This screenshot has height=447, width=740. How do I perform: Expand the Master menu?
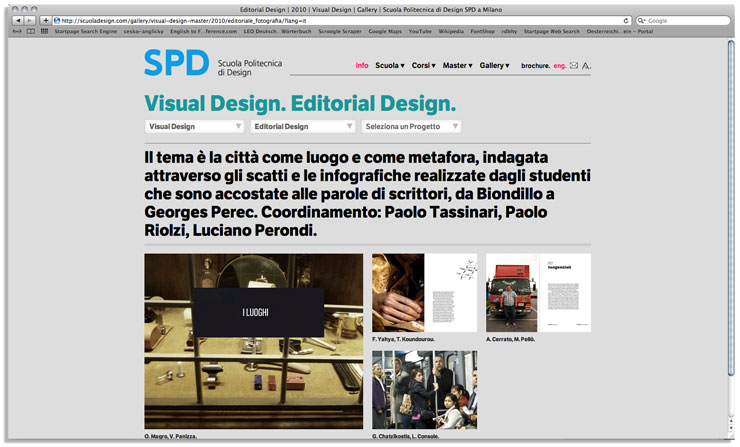coord(457,66)
